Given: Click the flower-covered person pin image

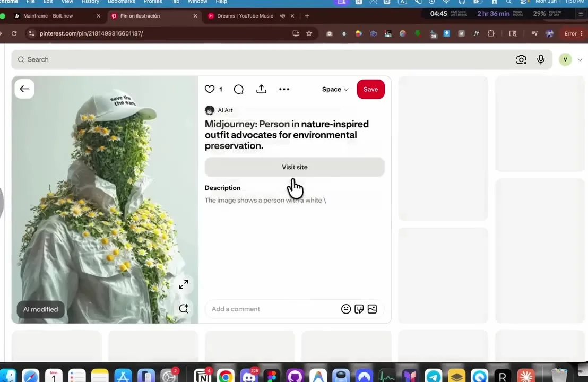Looking at the screenshot, I should [x=105, y=199].
